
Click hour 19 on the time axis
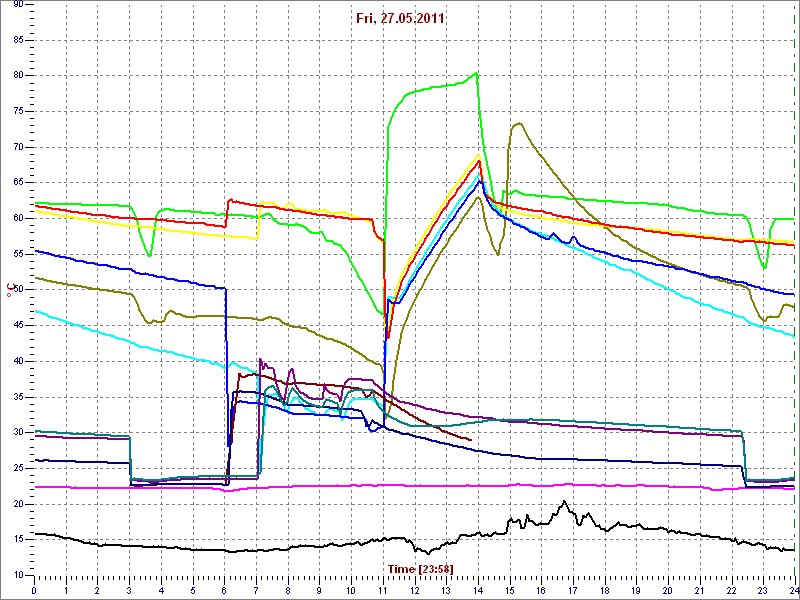[636, 590]
